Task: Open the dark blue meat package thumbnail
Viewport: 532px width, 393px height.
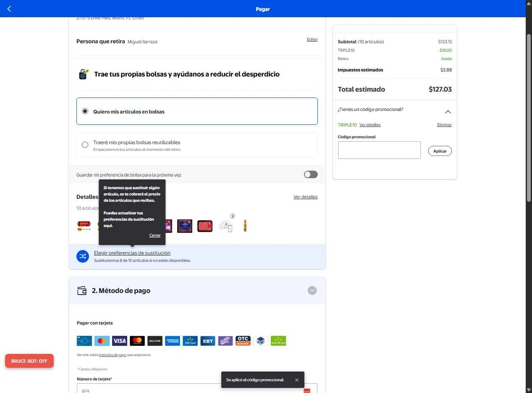Action: coord(184,226)
